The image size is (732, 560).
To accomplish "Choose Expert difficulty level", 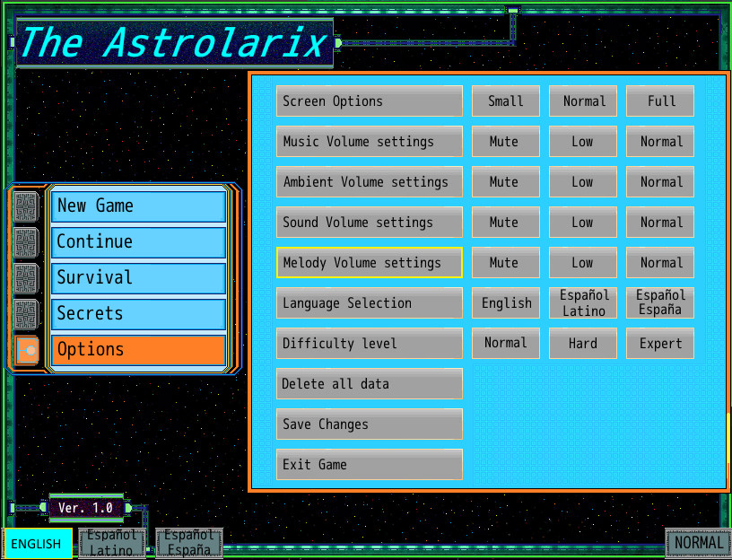I will pyautogui.click(x=659, y=343).
